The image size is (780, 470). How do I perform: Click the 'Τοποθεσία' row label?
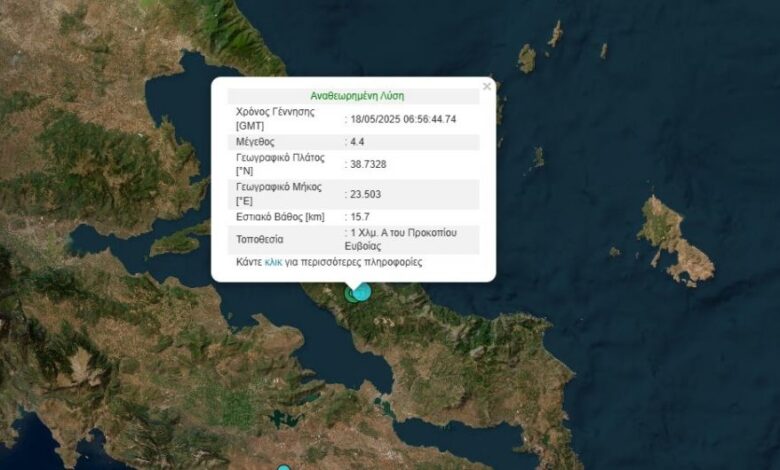pos(260,240)
